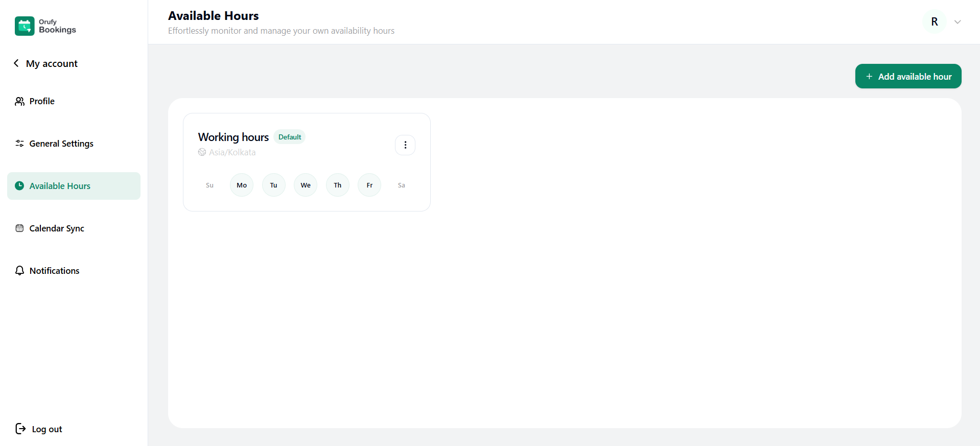Screen dimensions: 980x446
Task: Open the R profile avatar menu
Action: coord(934,22)
